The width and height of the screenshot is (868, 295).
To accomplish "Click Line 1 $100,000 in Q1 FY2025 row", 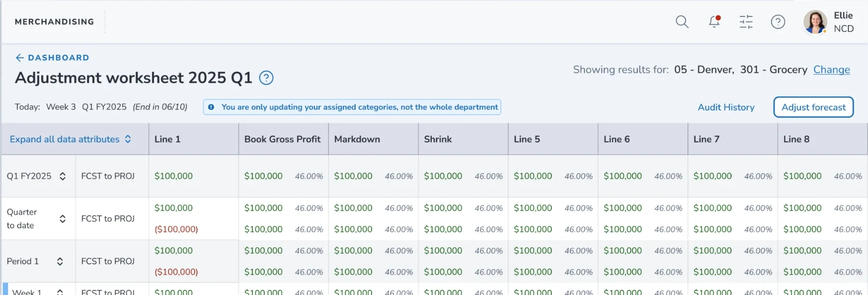I will pos(173,176).
